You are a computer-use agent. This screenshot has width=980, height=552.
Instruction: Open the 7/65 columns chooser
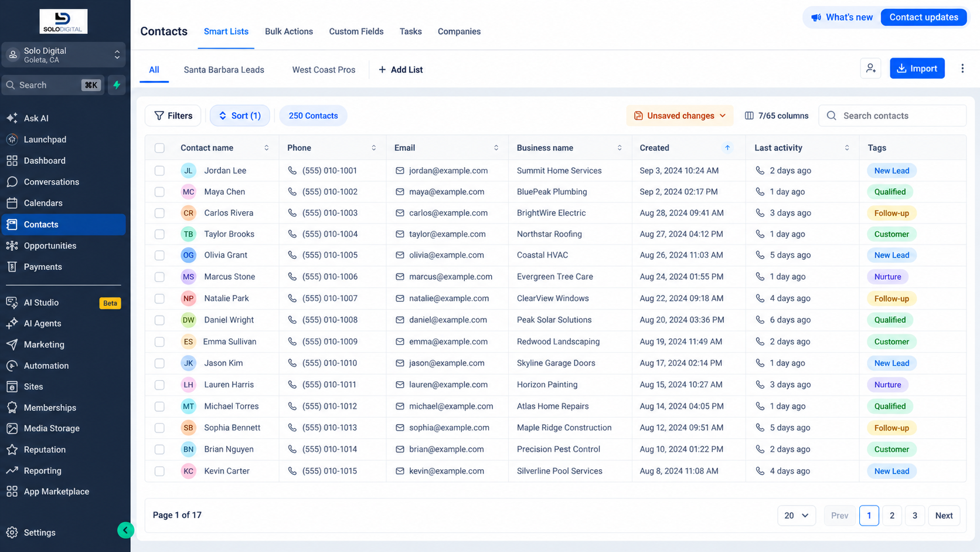tap(776, 116)
